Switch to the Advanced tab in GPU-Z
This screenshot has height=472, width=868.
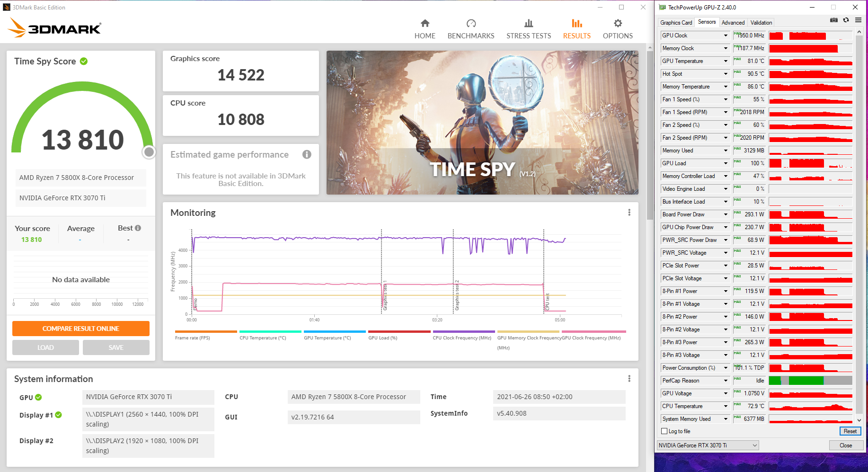click(x=733, y=23)
